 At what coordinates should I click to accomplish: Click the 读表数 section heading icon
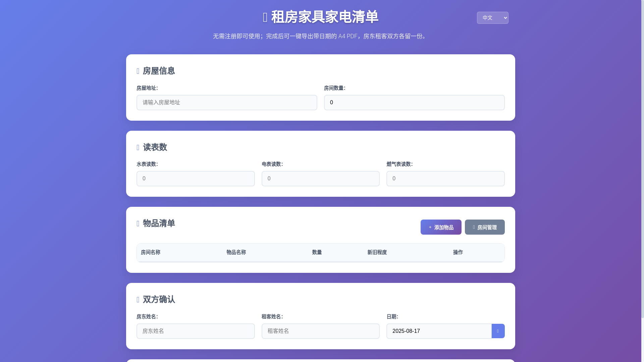pos(138,147)
